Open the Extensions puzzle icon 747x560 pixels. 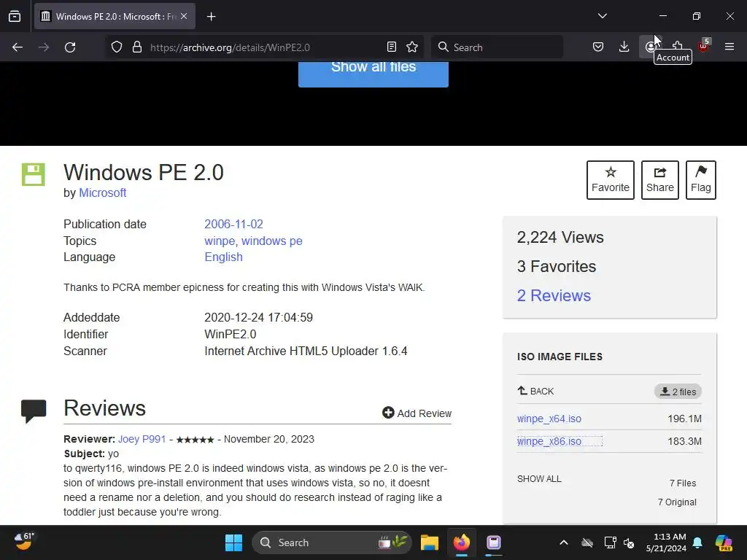pyautogui.click(x=678, y=46)
